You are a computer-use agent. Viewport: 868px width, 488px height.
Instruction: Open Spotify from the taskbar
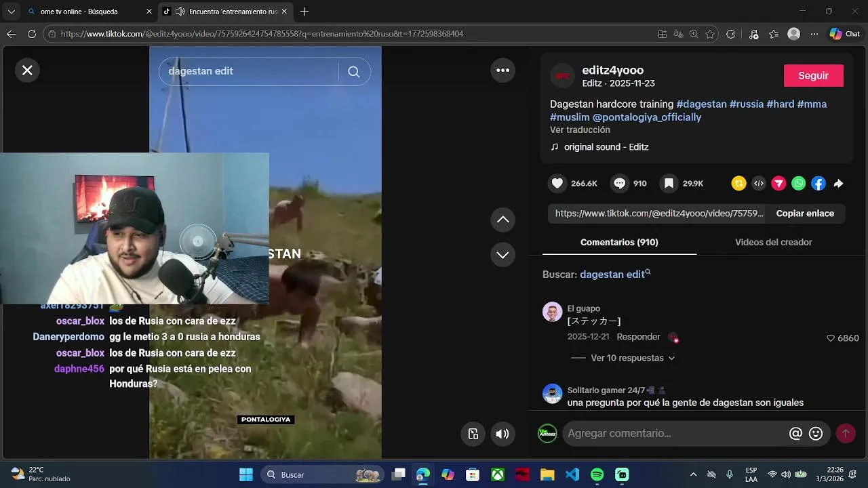[597, 474]
